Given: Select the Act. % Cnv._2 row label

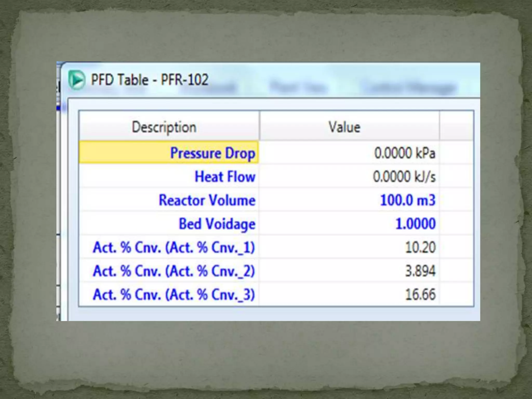Looking at the screenshot, I should pos(174,271).
